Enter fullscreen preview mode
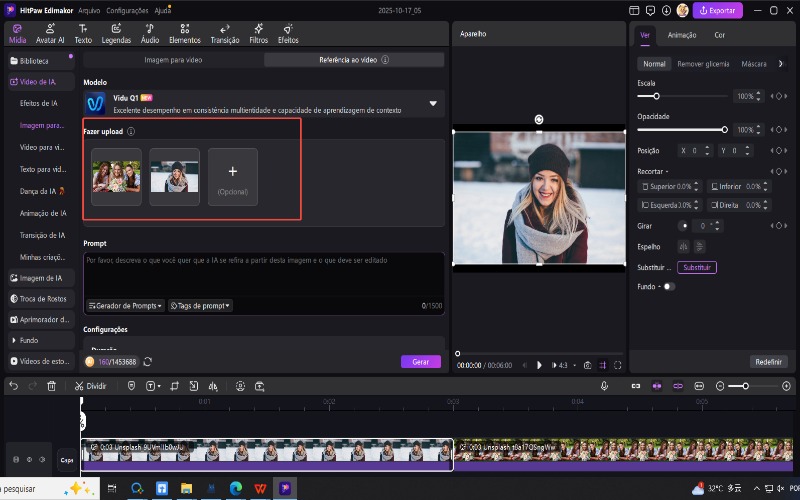 [617, 365]
